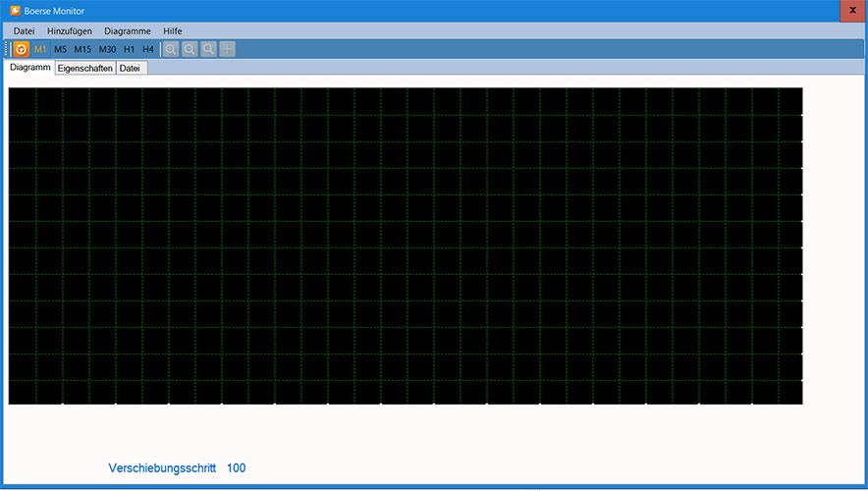The width and height of the screenshot is (868, 491).
Task: Switch to the M5 timeframe
Action: (61, 49)
